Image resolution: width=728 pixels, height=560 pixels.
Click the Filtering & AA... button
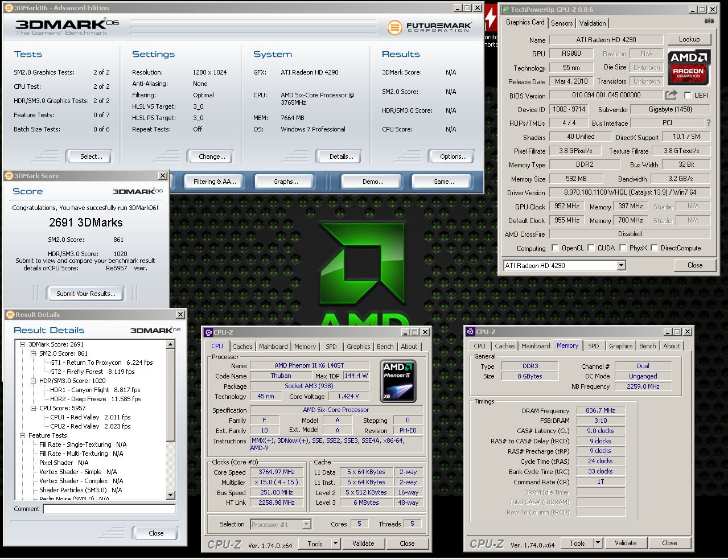pyautogui.click(x=215, y=182)
